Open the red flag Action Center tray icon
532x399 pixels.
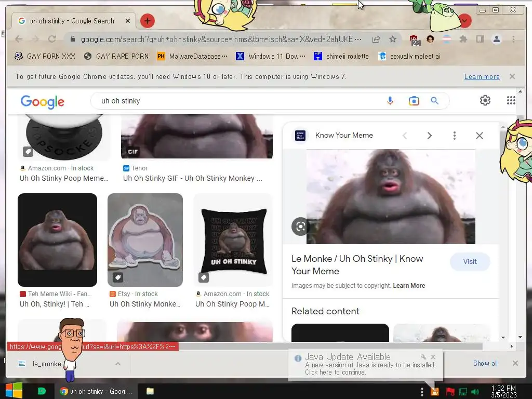coord(450,392)
